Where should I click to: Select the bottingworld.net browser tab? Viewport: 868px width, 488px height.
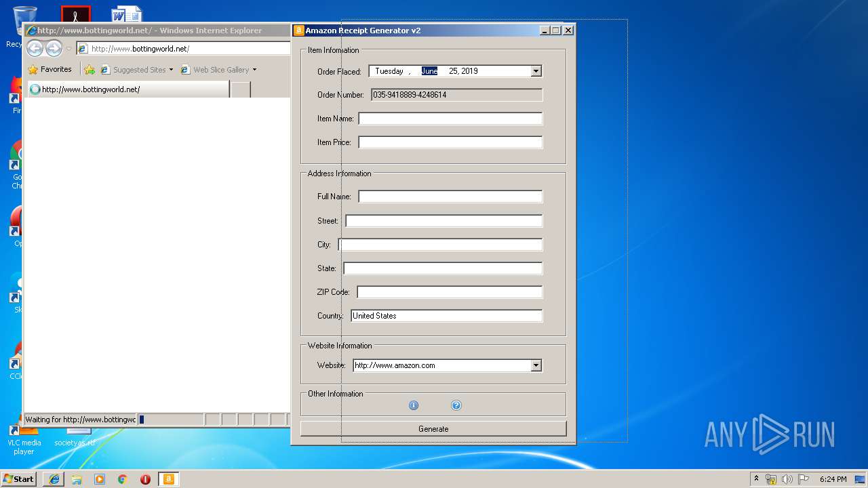click(127, 89)
